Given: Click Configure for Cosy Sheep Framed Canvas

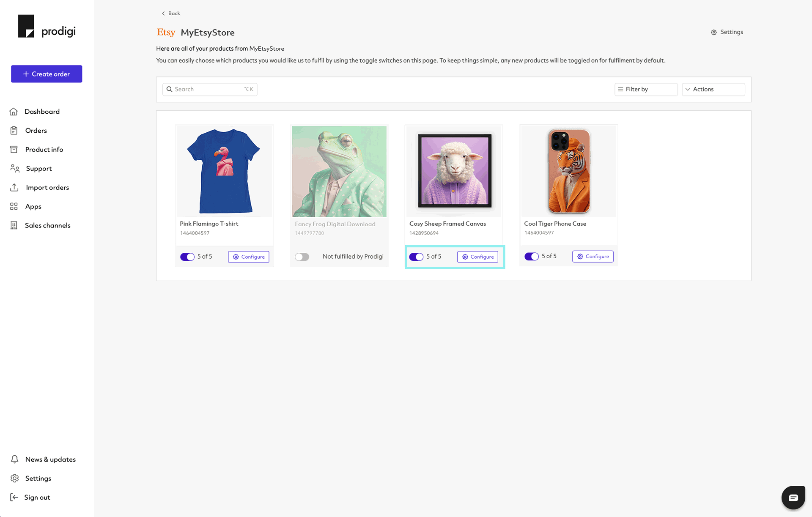Looking at the screenshot, I should pos(478,256).
